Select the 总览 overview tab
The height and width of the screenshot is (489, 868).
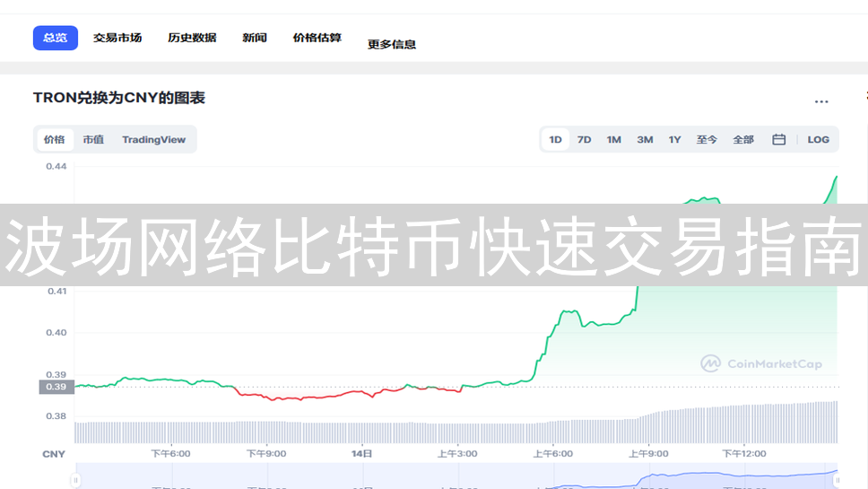tap(56, 38)
